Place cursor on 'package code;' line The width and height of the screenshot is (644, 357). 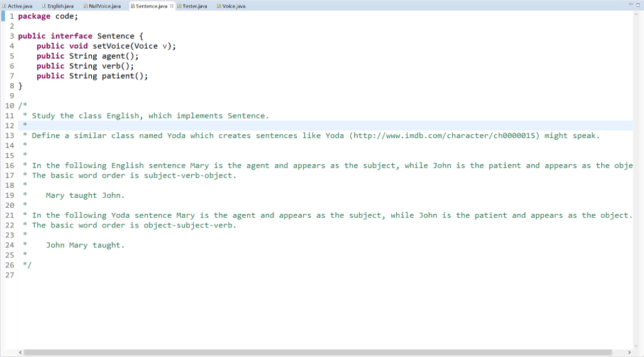48,16
